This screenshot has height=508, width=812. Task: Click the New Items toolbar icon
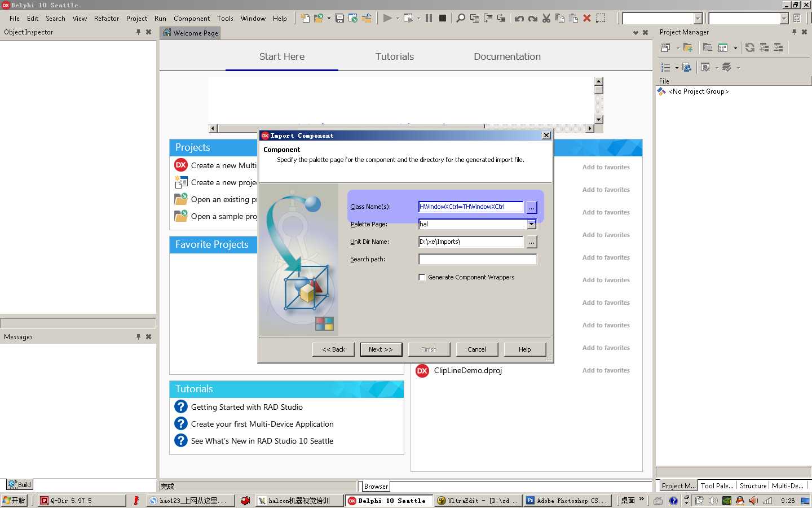pyautogui.click(x=305, y=18)
